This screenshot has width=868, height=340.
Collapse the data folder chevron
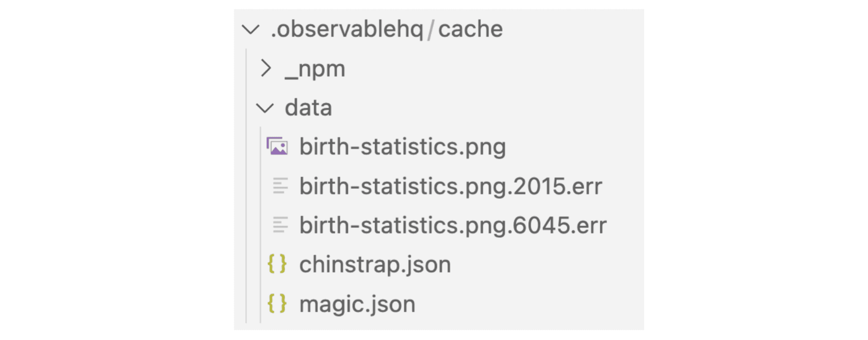click(265, 108)
